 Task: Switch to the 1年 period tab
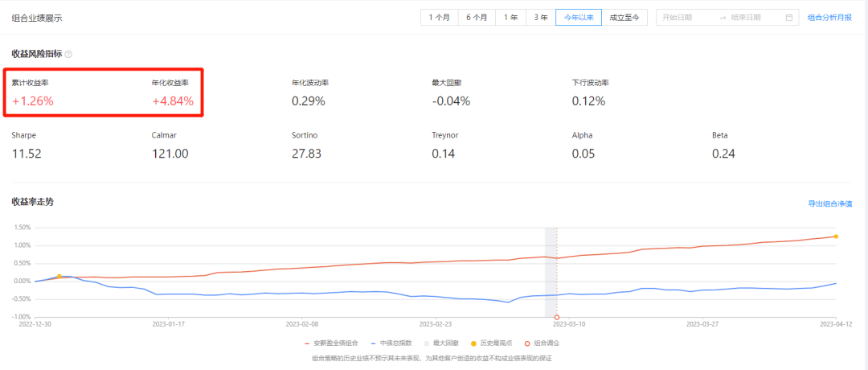[511, 17]
